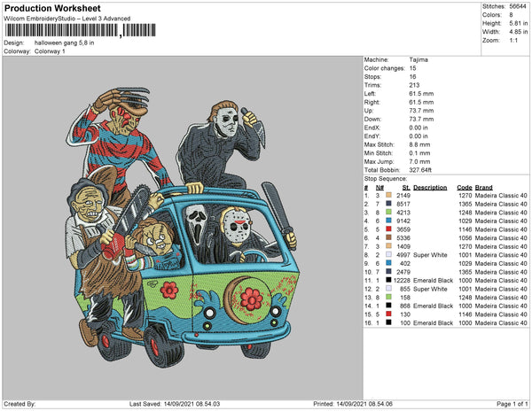The width and height of the screenshot is (532, 411).
Task: Select 'Wilcom EmbroideryStudio – Level 3 Advanced' text
Action: (67, 19)
